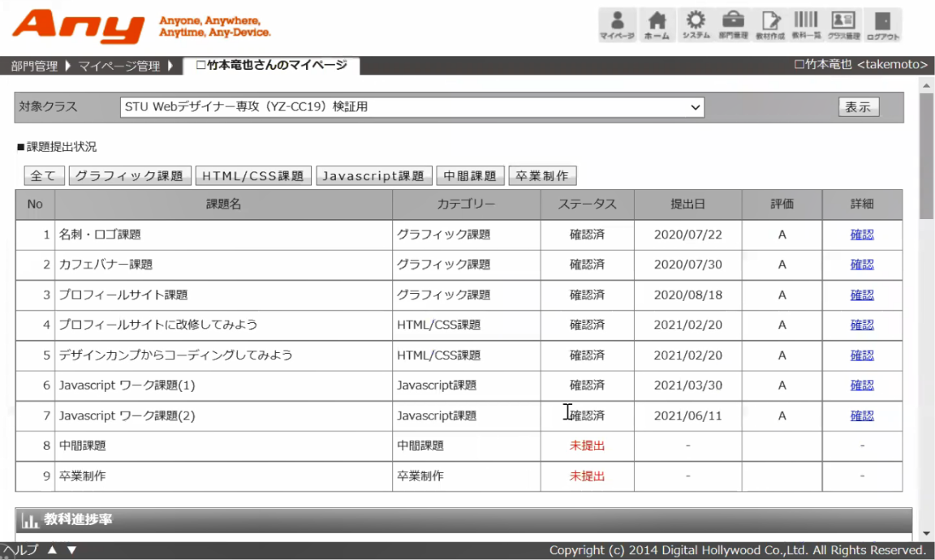The width and height of the screenshot is (935, 560).
Task: Open マイページ icon in top toolbar
Action: [x=617, y=24]
